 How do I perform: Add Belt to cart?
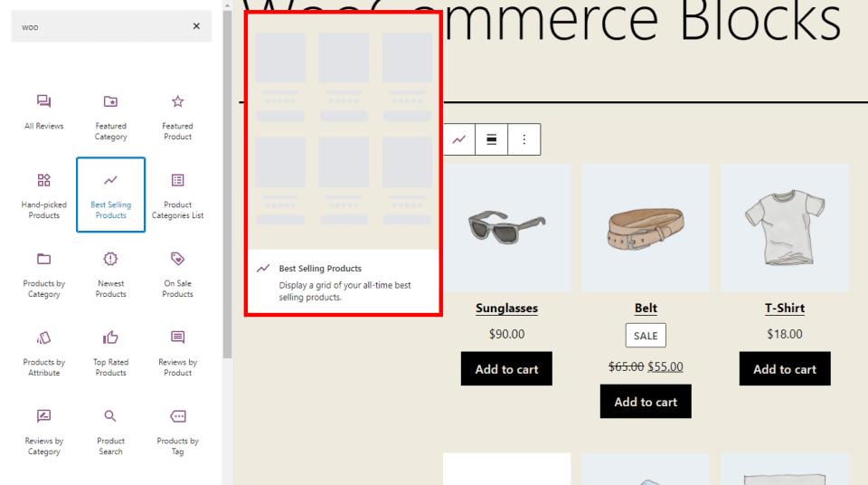pyautogui.click(x=646, y=402)
